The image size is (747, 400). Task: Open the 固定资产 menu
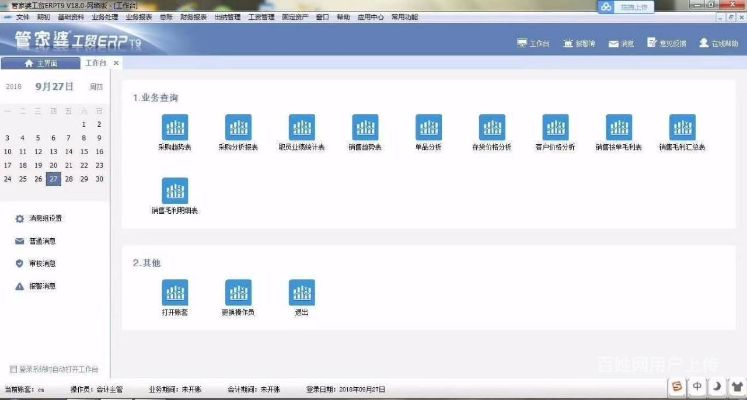(295, 17)
